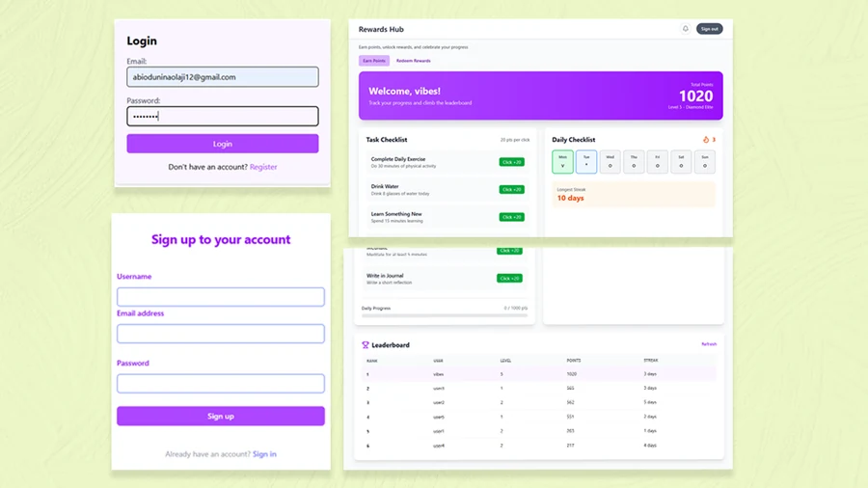Image resolution: width=868 pixels, height=488 pixels.
Task: Click the 'Task Checklist' heading
Action: [x=387, y=140]
